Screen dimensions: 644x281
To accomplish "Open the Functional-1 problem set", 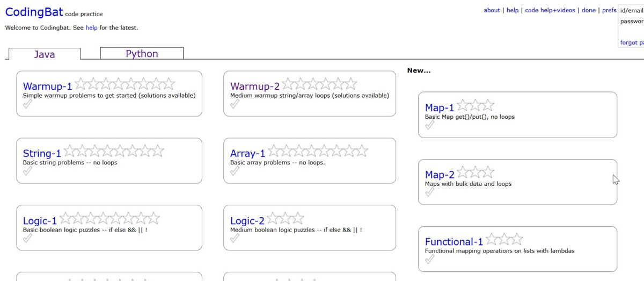I will point(454,241).
